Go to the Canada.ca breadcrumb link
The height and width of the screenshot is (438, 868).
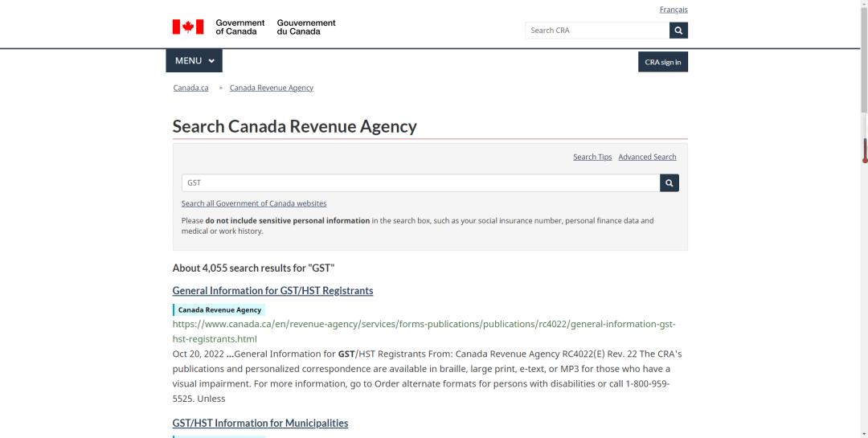[x=190, y=88]
